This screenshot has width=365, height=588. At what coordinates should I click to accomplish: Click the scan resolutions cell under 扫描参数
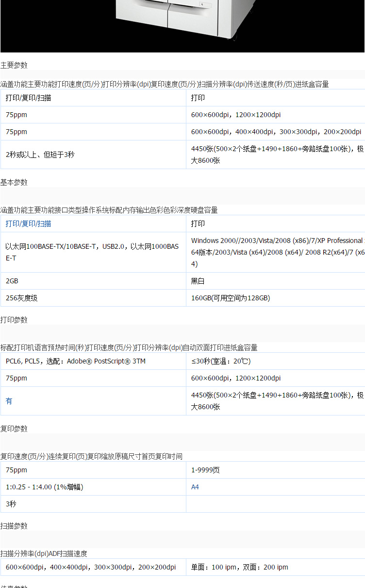(93, 567)
